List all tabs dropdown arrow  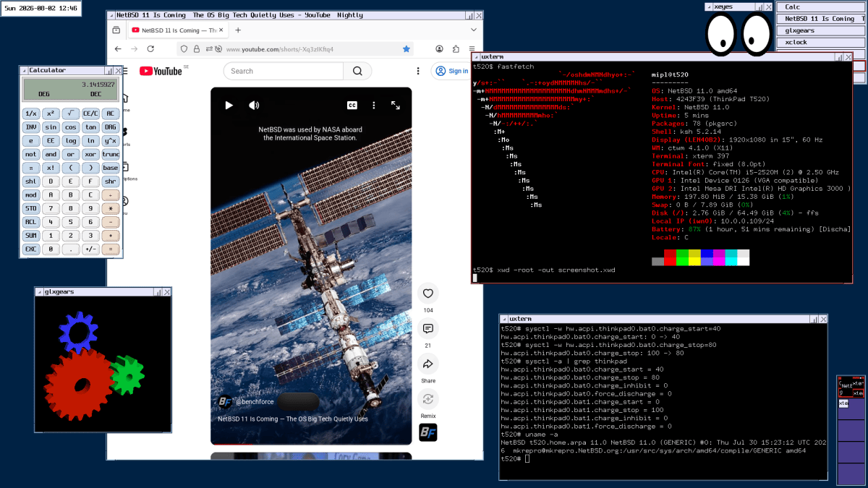tap(472, 30)
